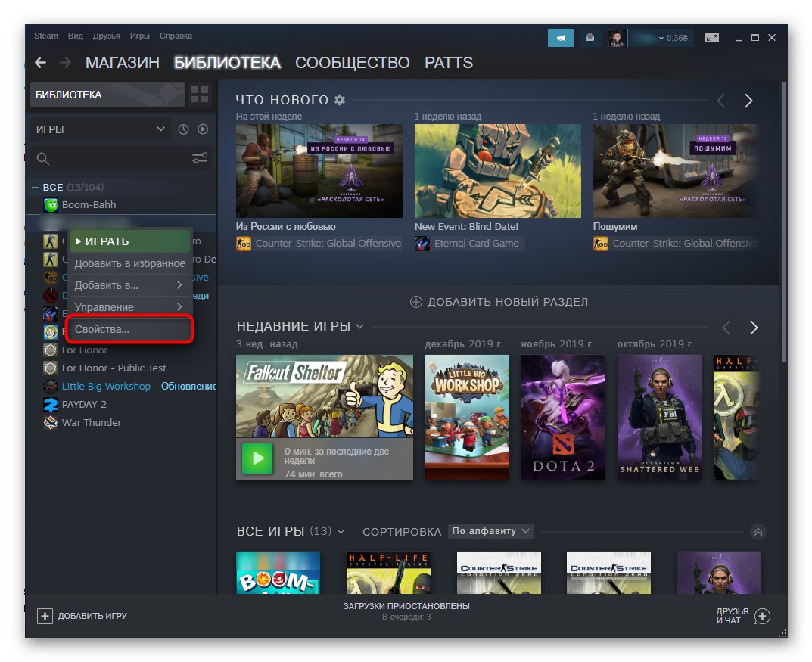Open the Вид menu
The image size is (812, 662).
75,36
